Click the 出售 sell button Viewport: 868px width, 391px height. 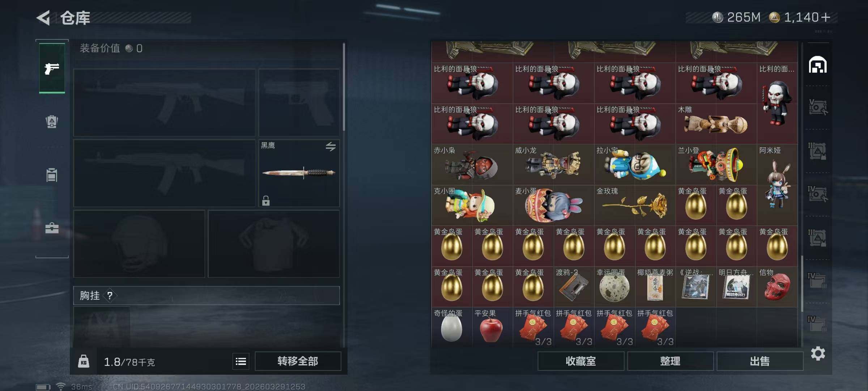[760, 361]
